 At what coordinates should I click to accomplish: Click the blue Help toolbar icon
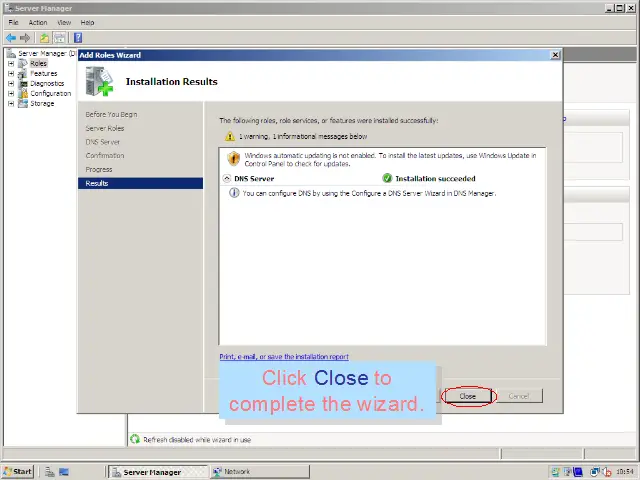click(78, 38)
